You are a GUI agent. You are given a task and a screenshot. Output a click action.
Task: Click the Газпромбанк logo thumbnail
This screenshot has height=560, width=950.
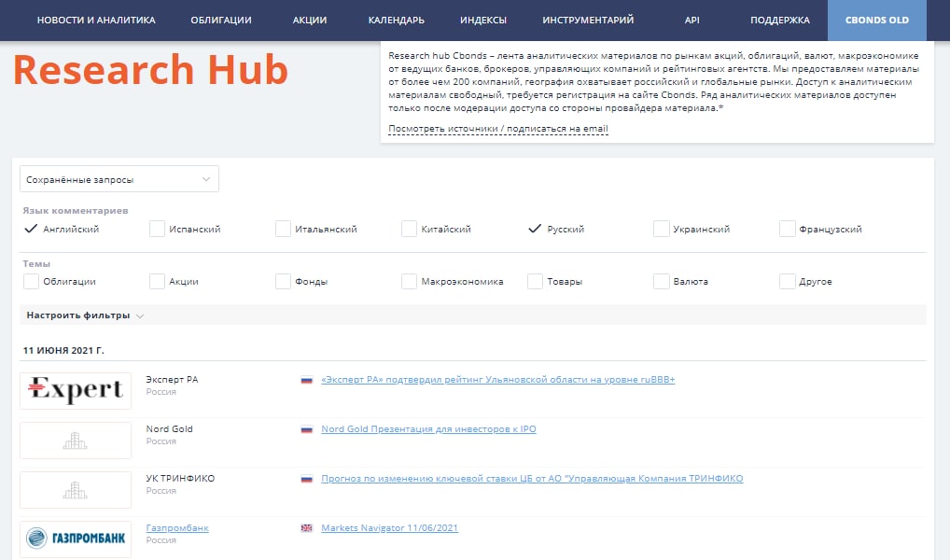point(76,539)
